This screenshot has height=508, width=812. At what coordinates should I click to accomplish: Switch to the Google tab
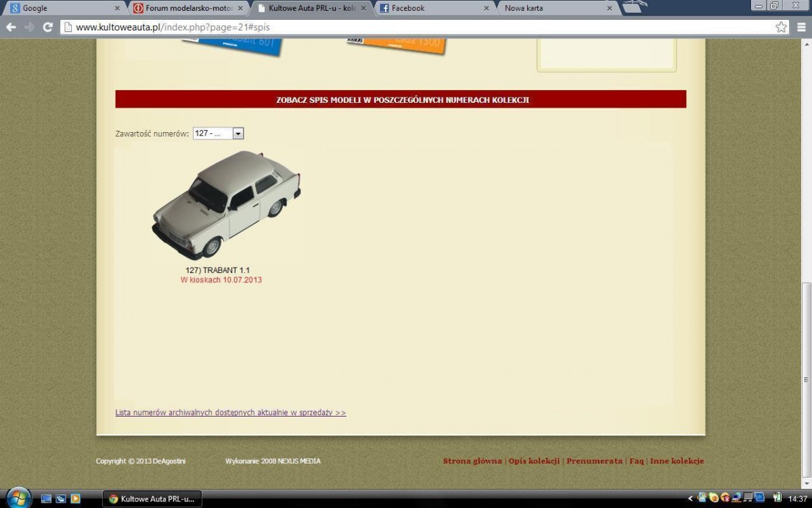point(61,8)
